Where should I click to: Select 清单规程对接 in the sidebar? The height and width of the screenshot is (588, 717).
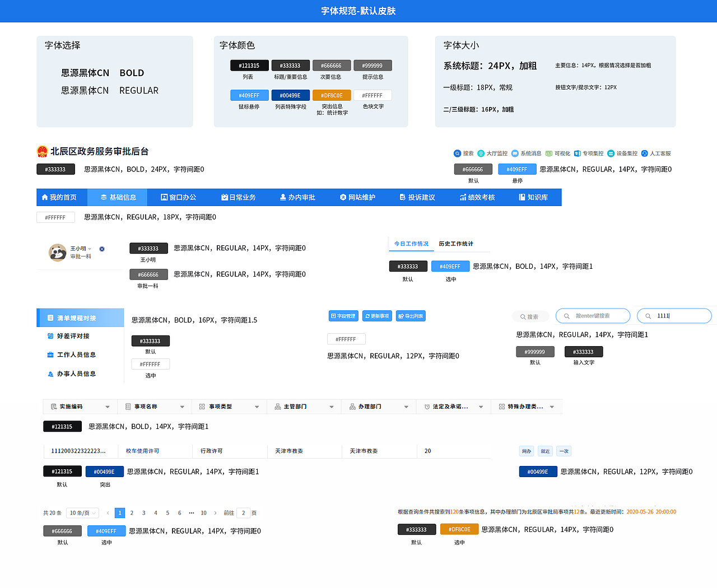[x=80, y=318]
